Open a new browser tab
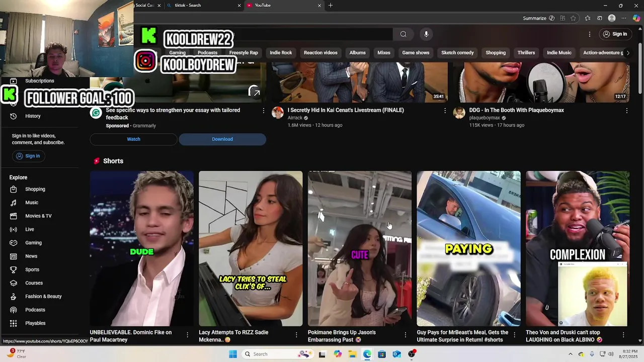Viewport: 644px width, 362px height. 331,5
